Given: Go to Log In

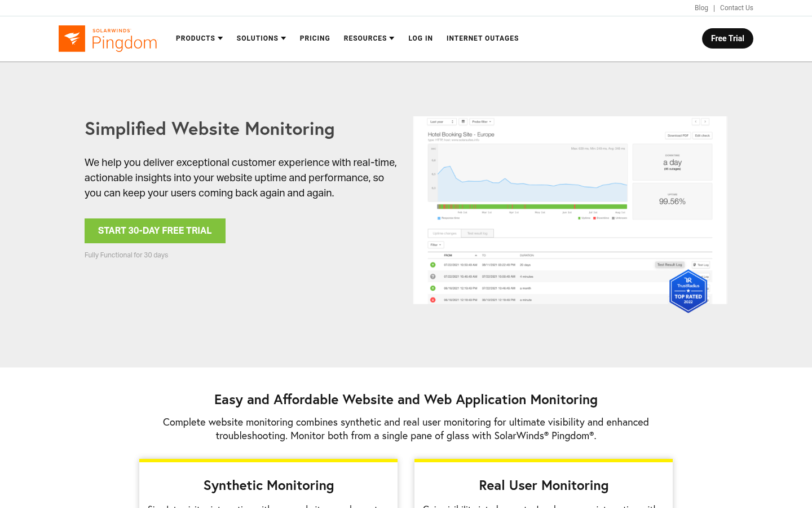Looking at the screenshot, I should point(421,38).
